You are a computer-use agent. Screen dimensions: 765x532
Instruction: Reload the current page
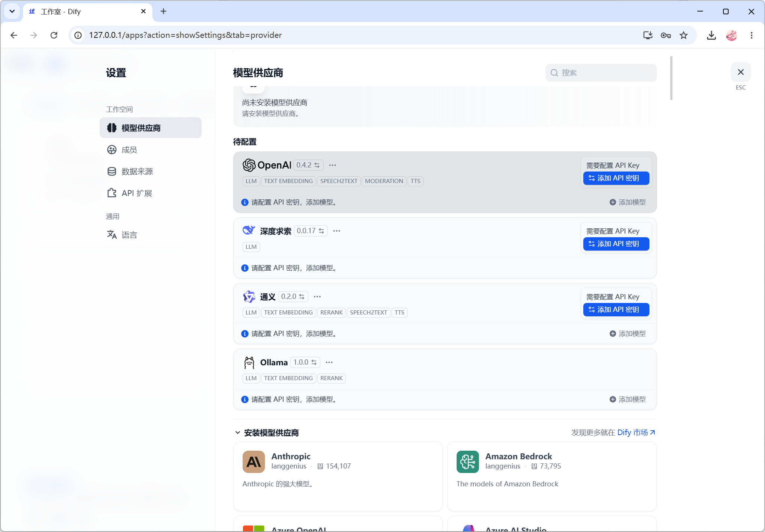54,35
